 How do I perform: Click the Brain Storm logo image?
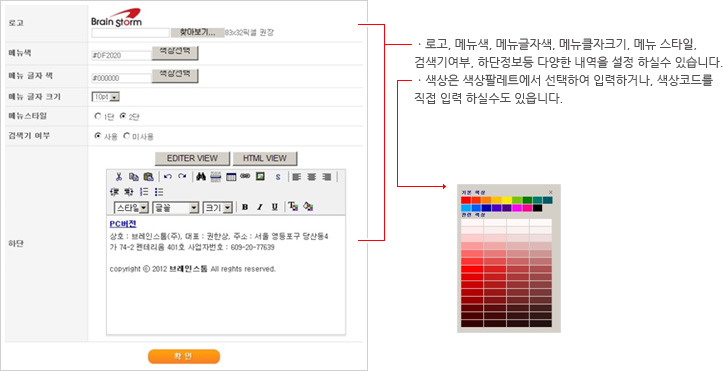click(117, 18)
